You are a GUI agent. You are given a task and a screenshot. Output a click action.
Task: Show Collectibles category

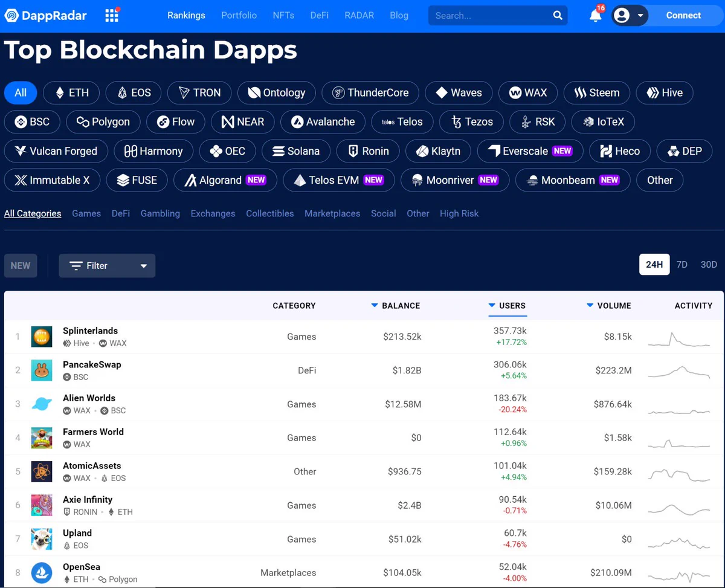tap(270, 213)
